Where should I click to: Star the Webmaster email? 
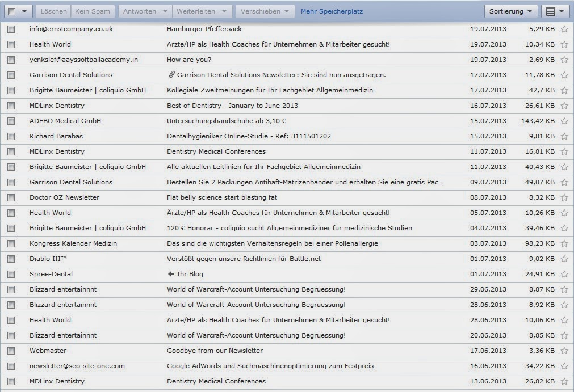pos(564,351)
